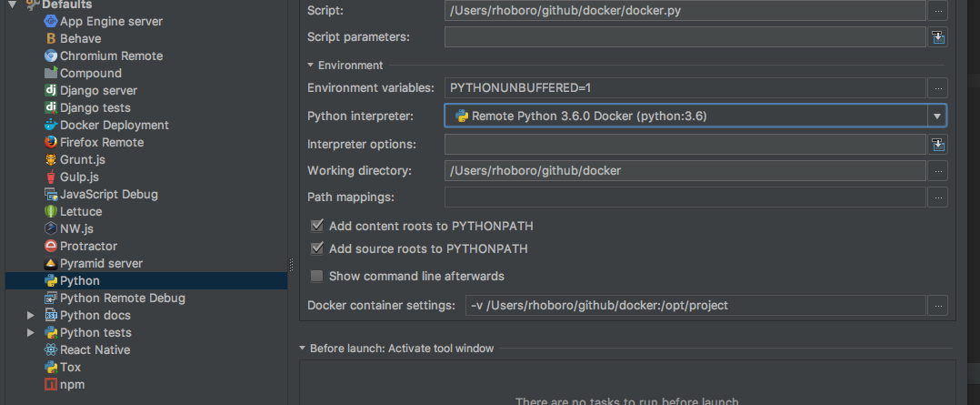Click the panel splitter grip handle

[x=291, y=265]
